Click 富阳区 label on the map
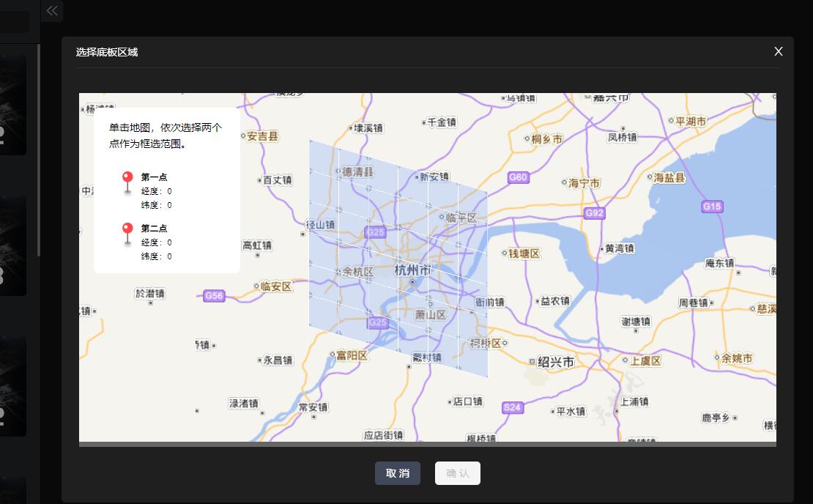Screen dimensions: 813x504 tap(352, 355)
